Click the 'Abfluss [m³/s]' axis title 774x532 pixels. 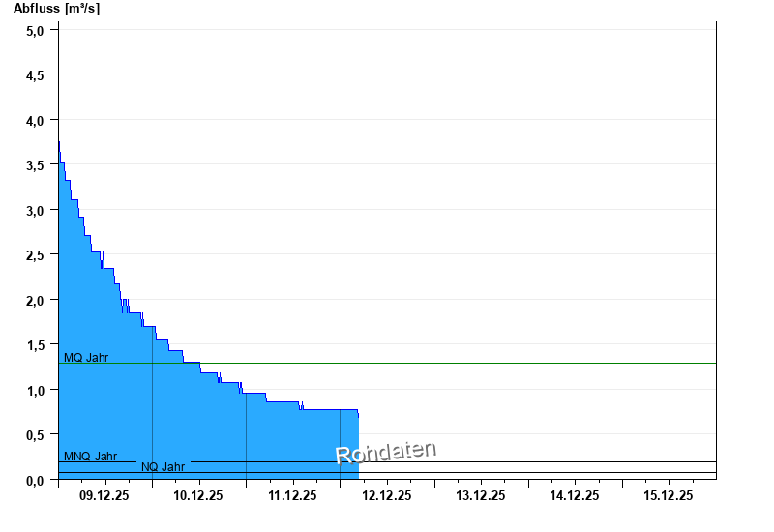[56, 8]
